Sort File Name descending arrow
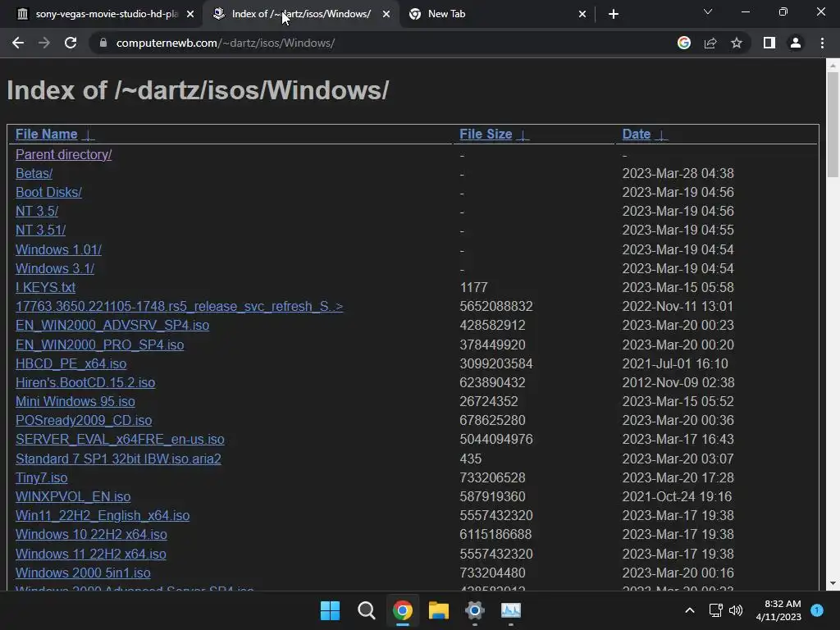840x630 pixels. pos(89,135)
